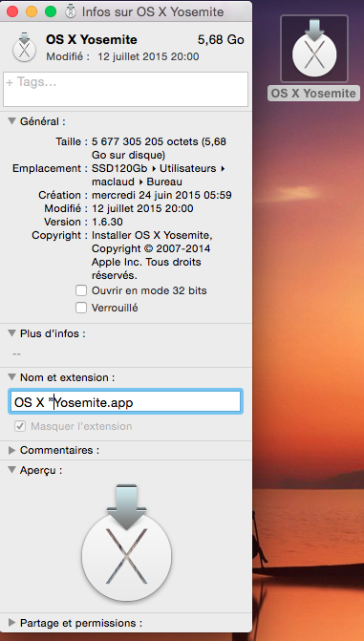
Task: Click the Emplacement path SSD120Gb
Action: [119, 168]
